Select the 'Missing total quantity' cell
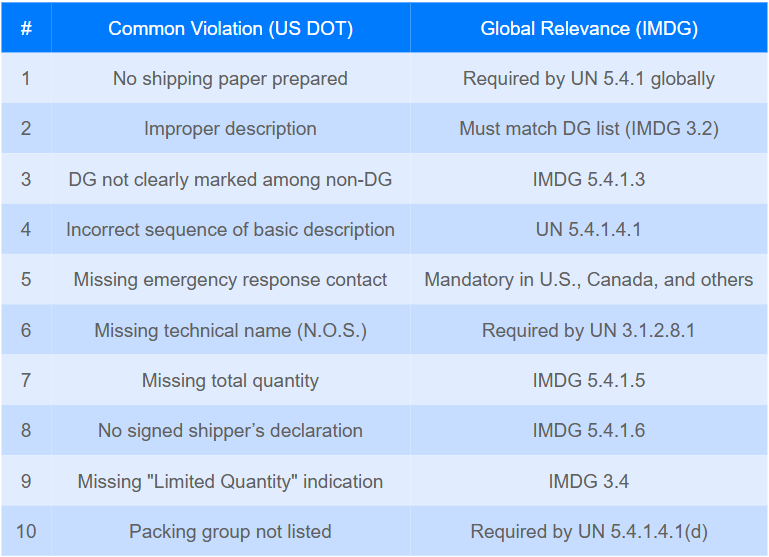 click(x=231, y=380)
